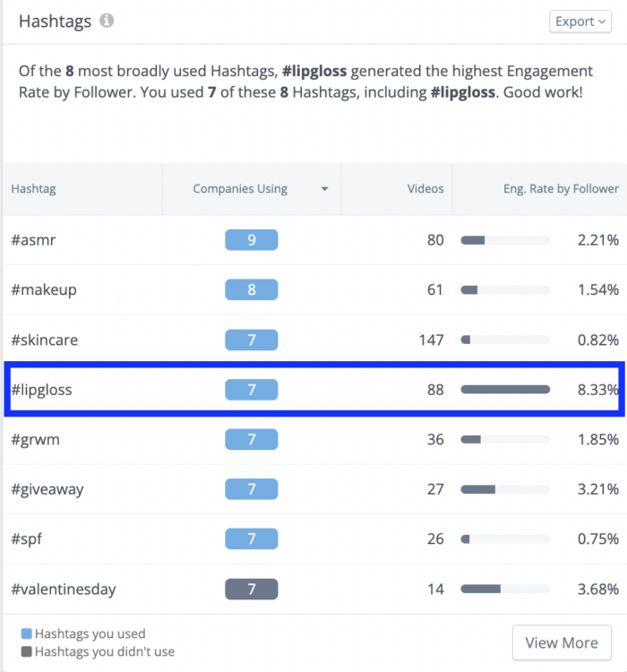Select the #asmr hashtag row
This screenshot has width=627, height=672.
[33, 239]
